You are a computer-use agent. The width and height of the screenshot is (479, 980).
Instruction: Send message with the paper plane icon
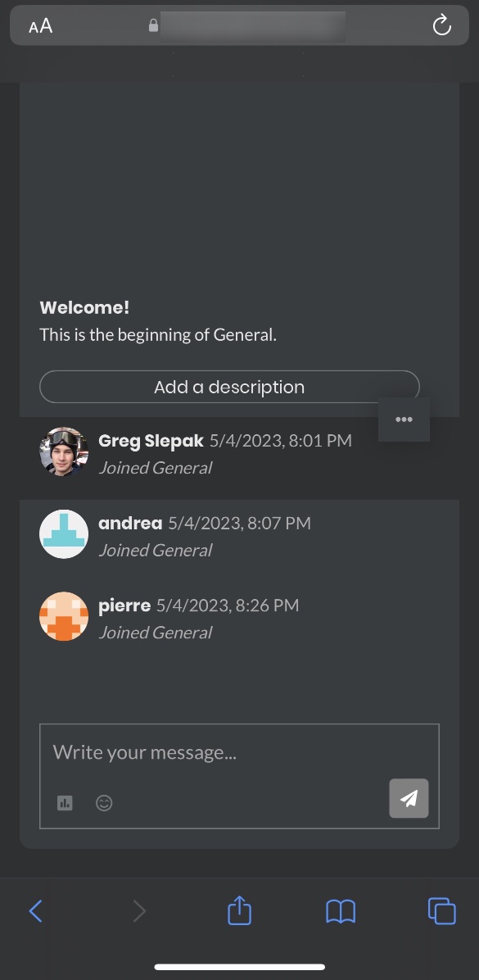(409, 798)
